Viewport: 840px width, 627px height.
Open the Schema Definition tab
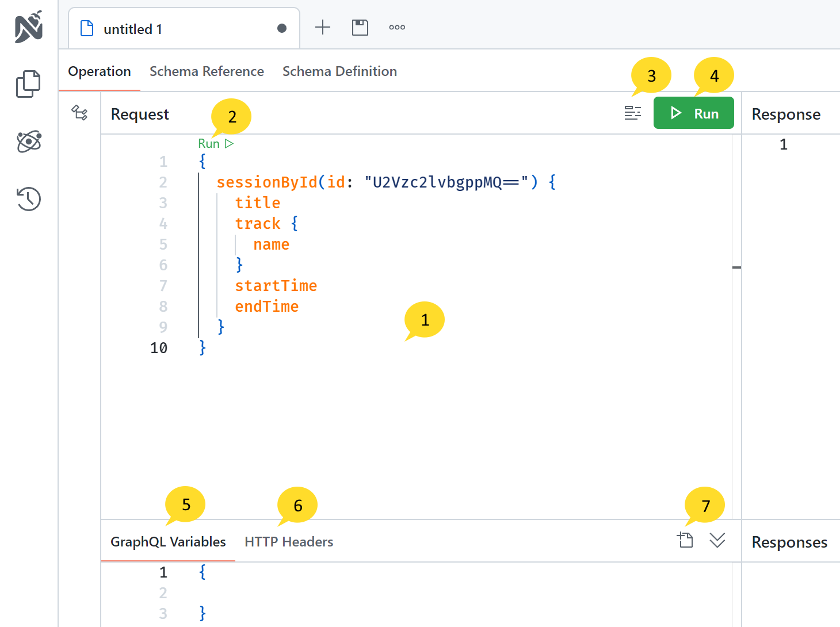(339, 71)
